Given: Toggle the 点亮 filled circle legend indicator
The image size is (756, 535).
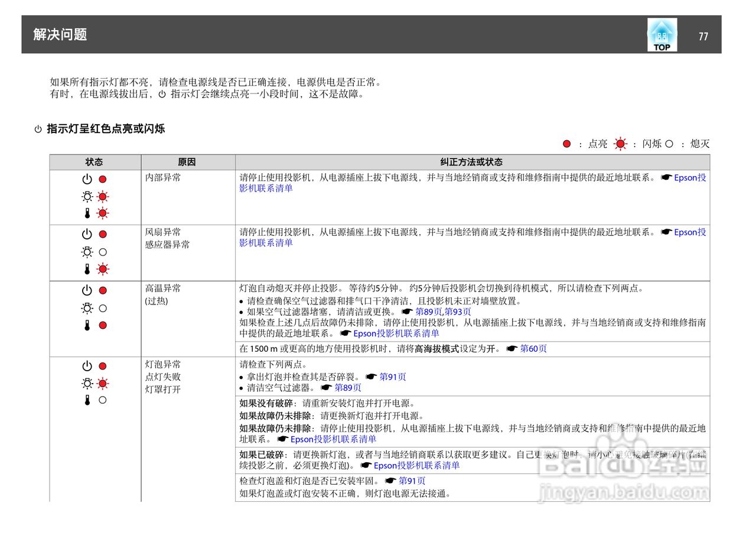Looking at the screenshot, I should click(566, 143).
